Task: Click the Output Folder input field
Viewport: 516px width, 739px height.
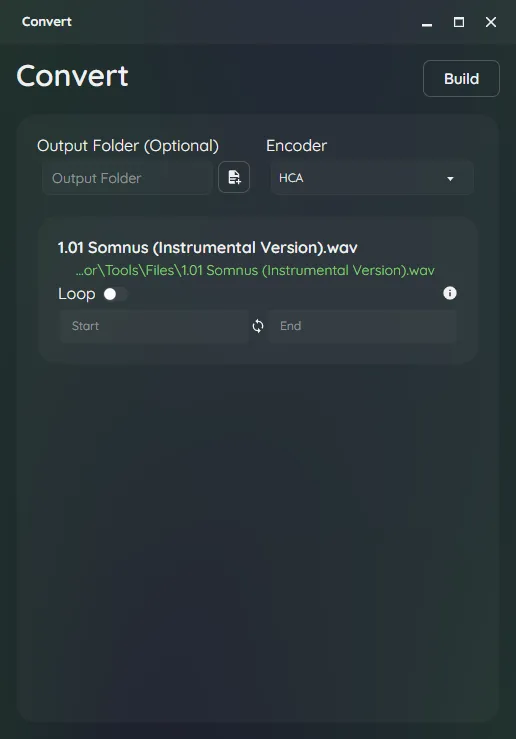Action: coord(127,178)
